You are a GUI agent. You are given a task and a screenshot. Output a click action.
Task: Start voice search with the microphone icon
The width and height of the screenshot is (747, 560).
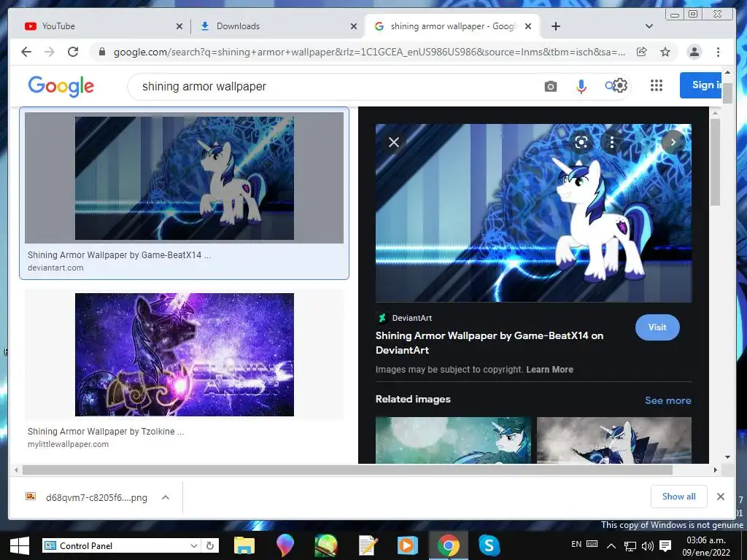(x=581, y=86)
